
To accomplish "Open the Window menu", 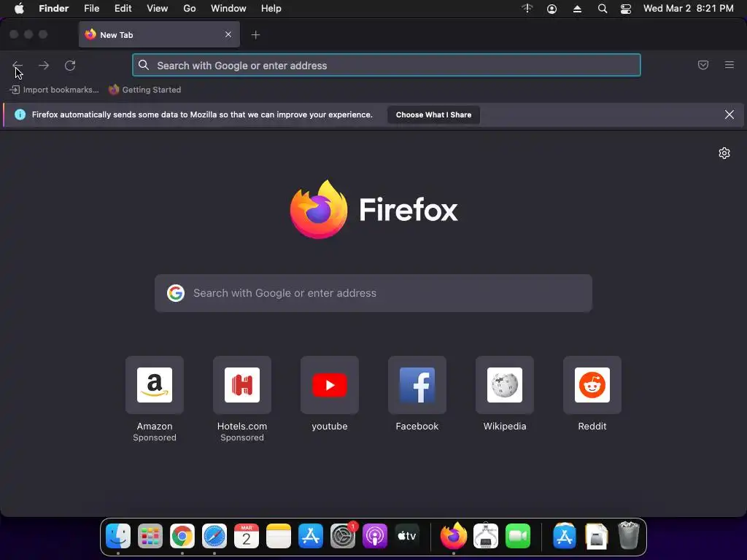I will (x=228, y=9).
